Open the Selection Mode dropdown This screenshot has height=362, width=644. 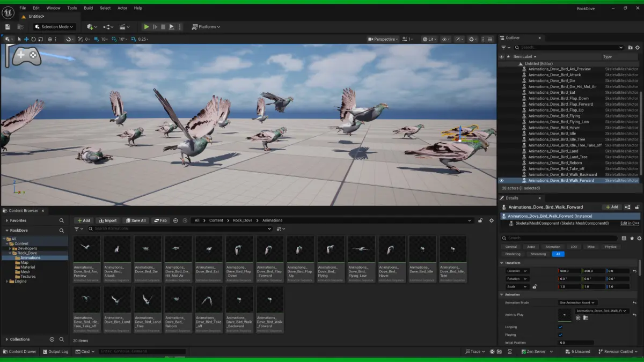point(54,27)
